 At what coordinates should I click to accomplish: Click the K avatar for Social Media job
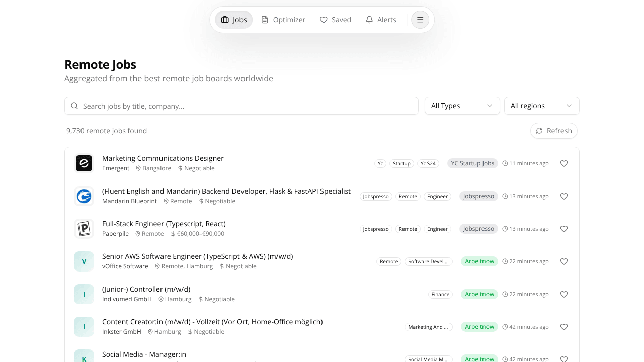[84, 356]
